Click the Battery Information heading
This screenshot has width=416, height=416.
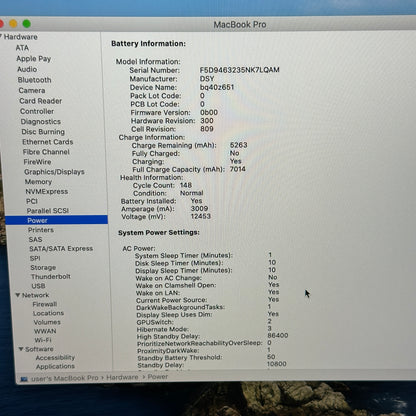(x=148, y=44)
